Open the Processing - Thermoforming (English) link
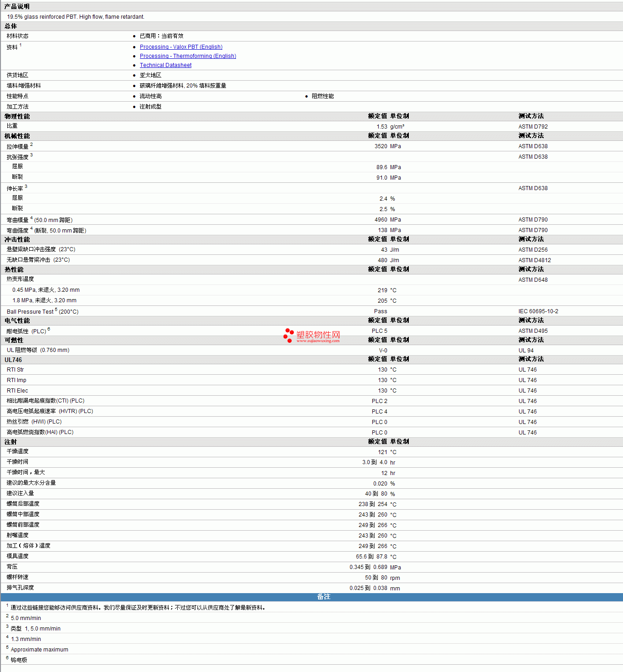The image size is (623, 672). coord(188,56)
